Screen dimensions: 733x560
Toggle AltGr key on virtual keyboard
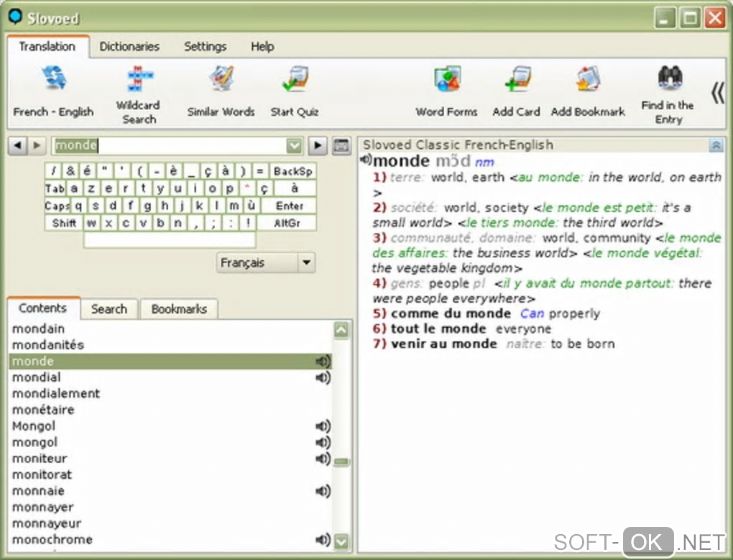tap(287, 223)
